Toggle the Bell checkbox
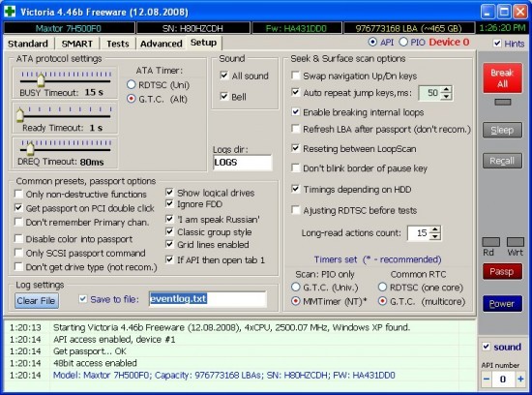This screenshot has height=395, width=532. [224, 96]
